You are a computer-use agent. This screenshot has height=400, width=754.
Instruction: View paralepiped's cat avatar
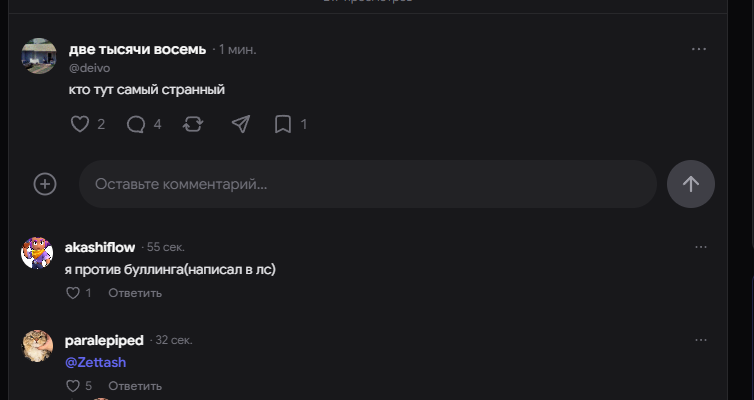point(37,346)
